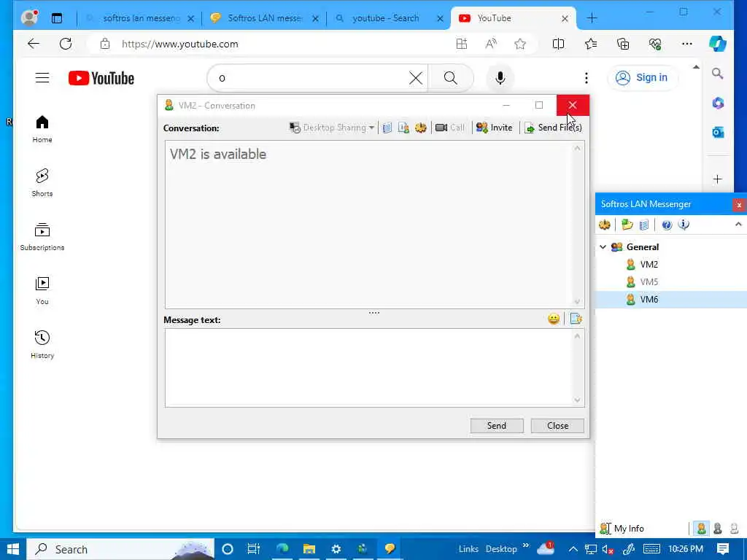This screenshot has width=747, height=560.
Task: Open Edge split screen icon
Action: (558, 44)
